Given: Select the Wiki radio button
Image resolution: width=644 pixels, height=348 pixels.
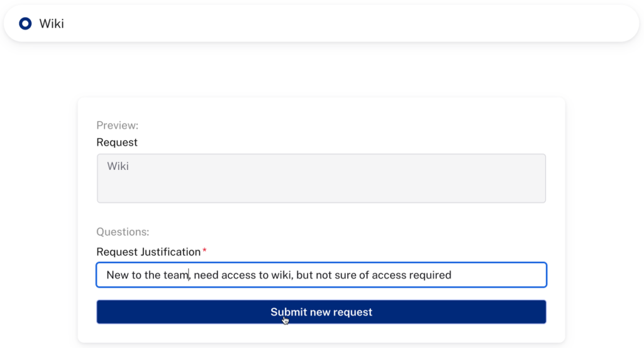Looking at the screenshot, I should click(x=26, y=24).
